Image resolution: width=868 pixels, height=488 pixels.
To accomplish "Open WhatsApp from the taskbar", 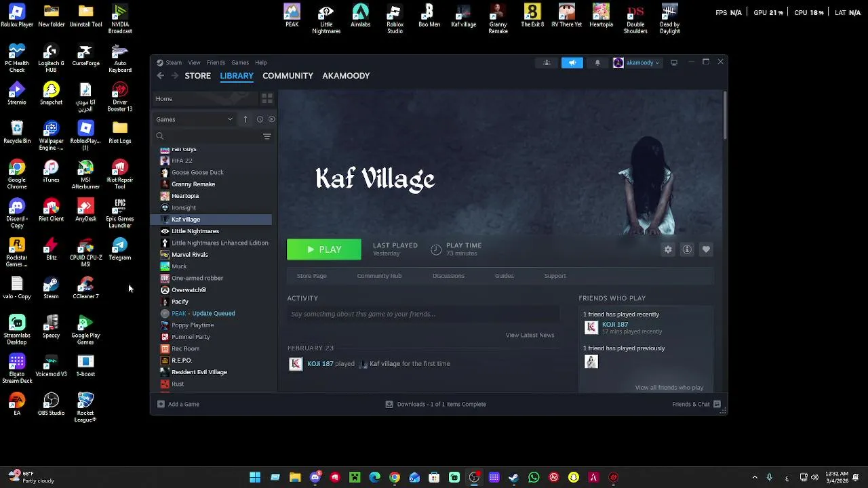I will (534, 477).
